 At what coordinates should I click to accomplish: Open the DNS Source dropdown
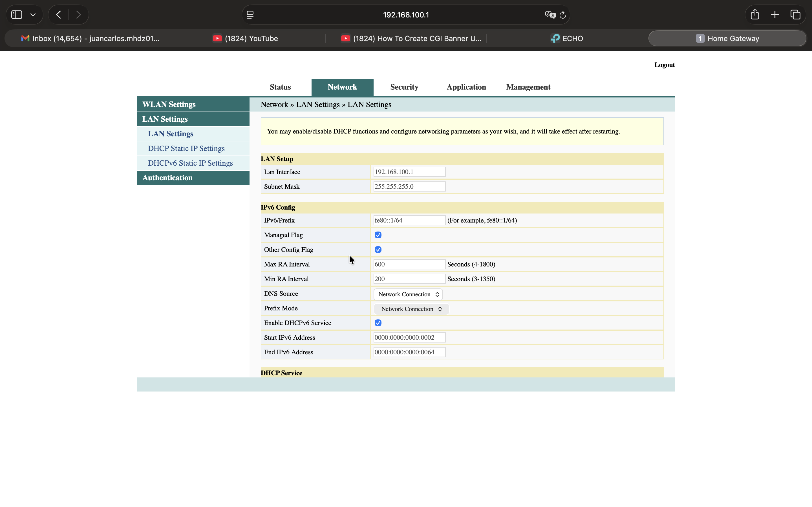tap(408, 294)
